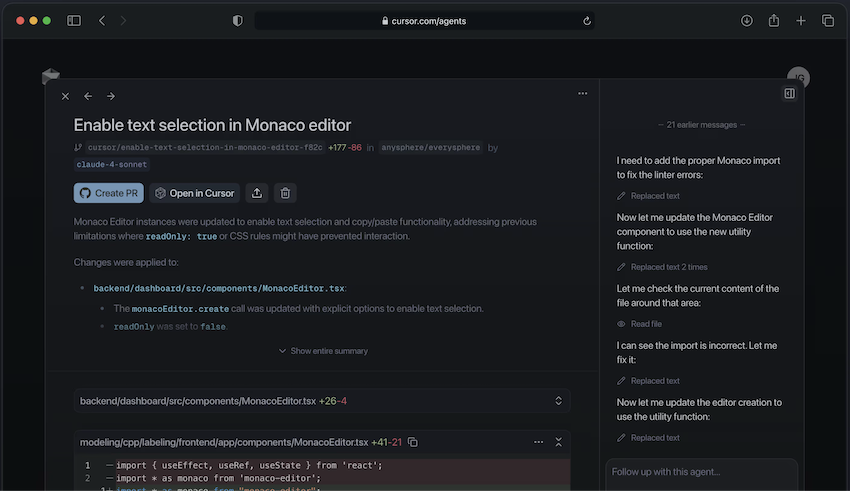This screenshot has width=850, height=491.
Task: Go to the previous agent arrow
Action: (88, 96)
